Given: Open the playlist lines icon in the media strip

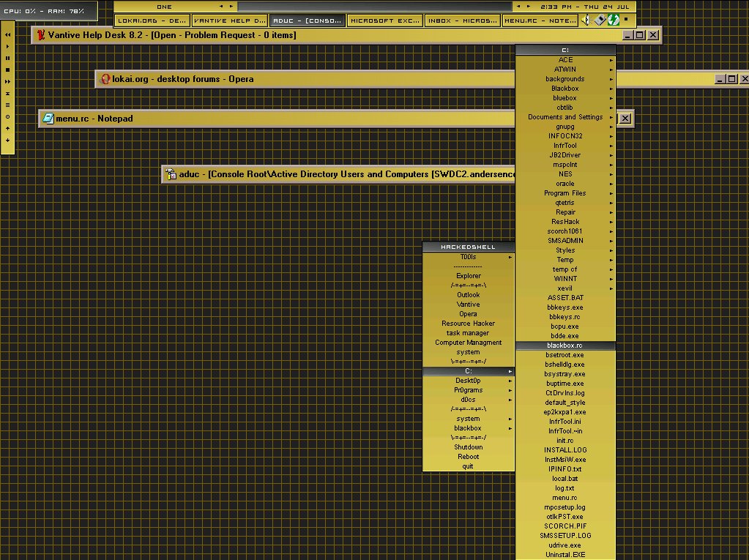Looking at the screenshot, I should (7, 105).
